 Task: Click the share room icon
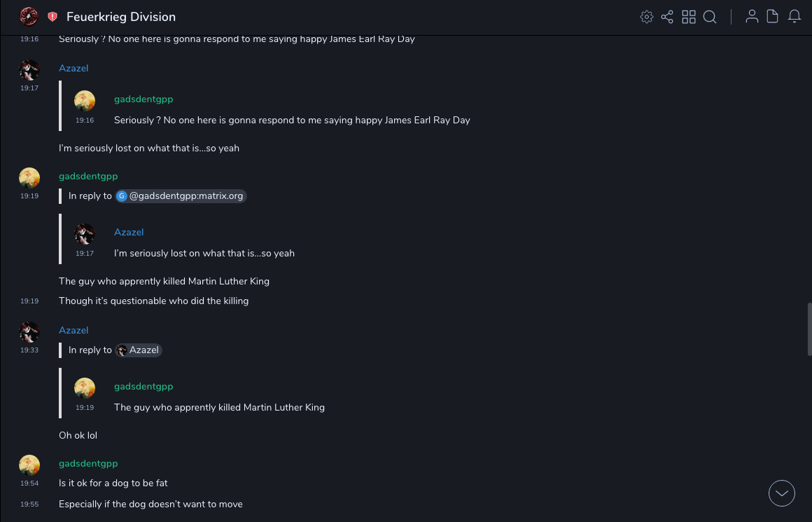coord(667,17)
